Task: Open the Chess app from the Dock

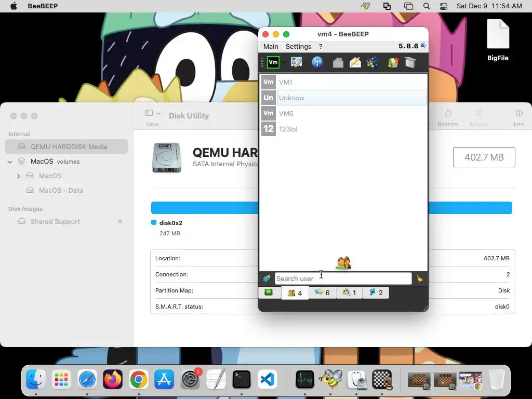Action: pos(382,379)
